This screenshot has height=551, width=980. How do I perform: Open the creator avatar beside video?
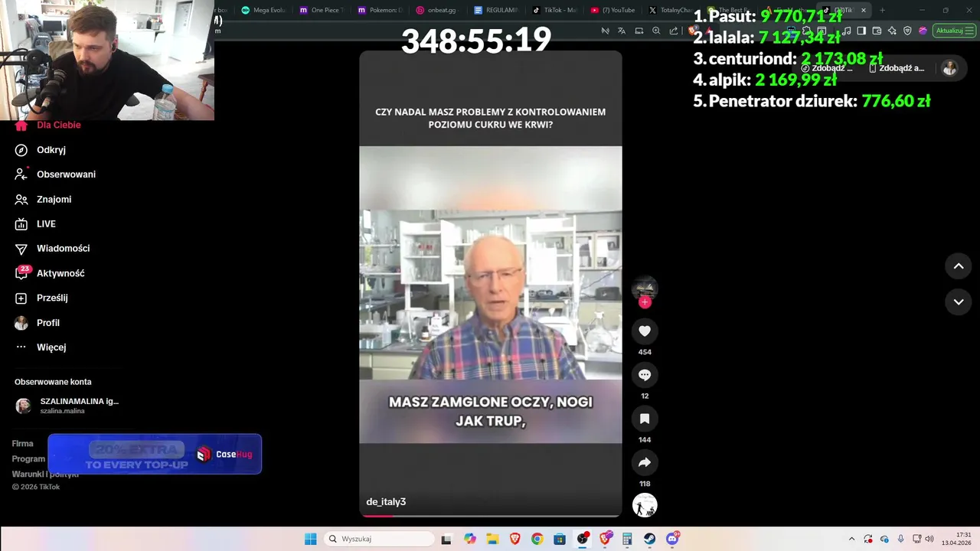[x=645, y=288]
